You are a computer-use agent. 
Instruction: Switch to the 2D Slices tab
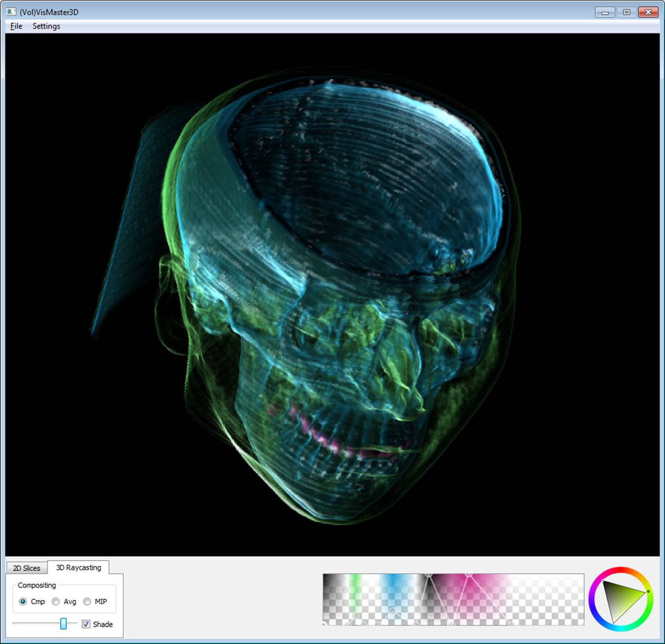tap(27, 567)
